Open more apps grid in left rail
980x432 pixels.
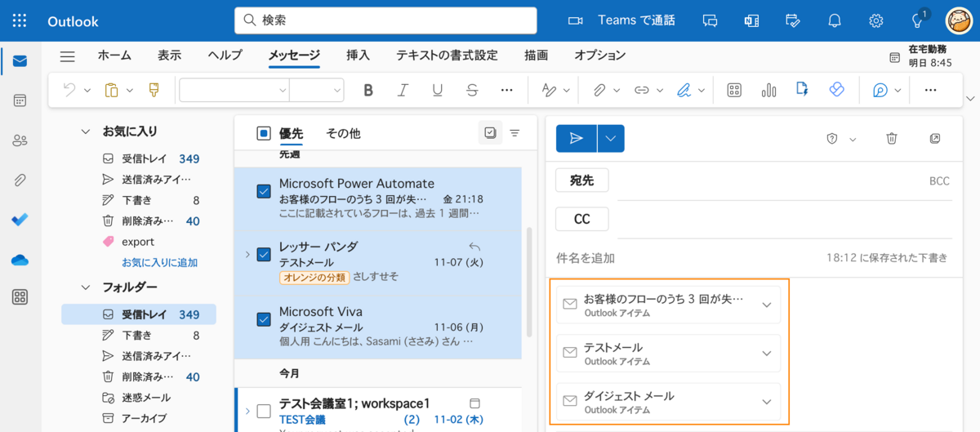coord(20,297)
